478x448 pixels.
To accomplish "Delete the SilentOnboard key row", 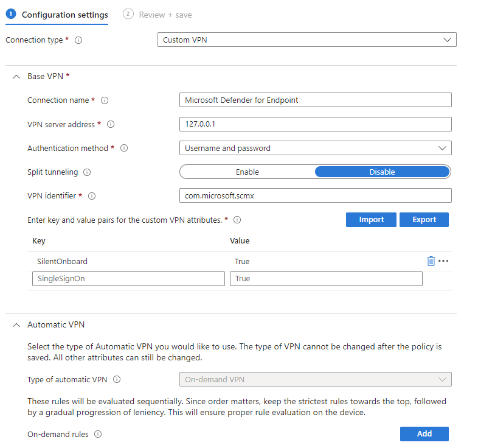I will (431, 261).
